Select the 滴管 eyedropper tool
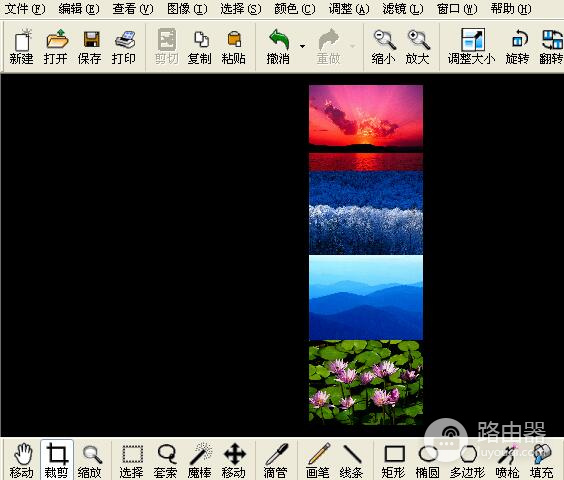The height and width of the screenshot is (480, 564). pyautogui.click(x=276, y=460)
